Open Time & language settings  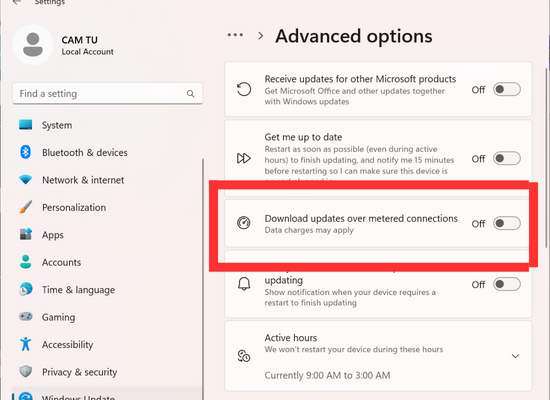(107, 289)
